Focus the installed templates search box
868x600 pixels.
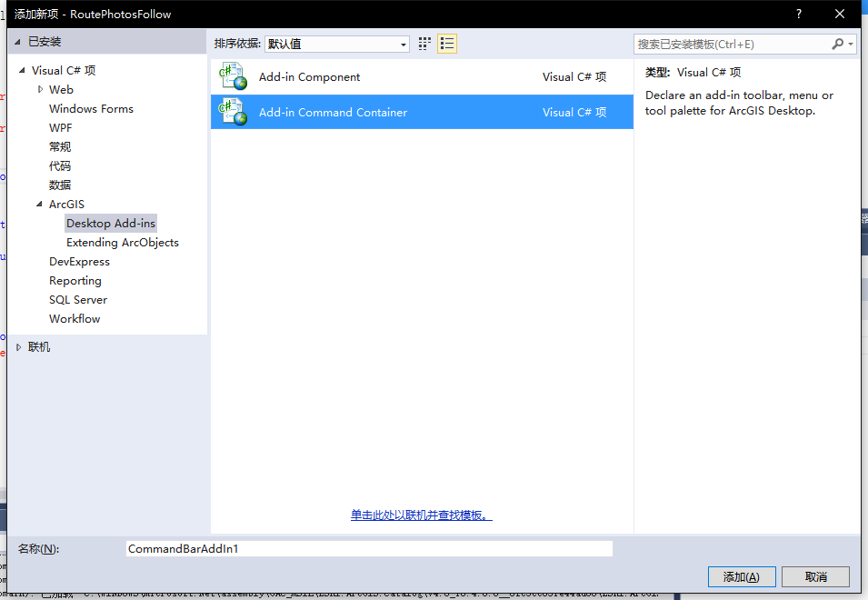[x=733, y=44]
